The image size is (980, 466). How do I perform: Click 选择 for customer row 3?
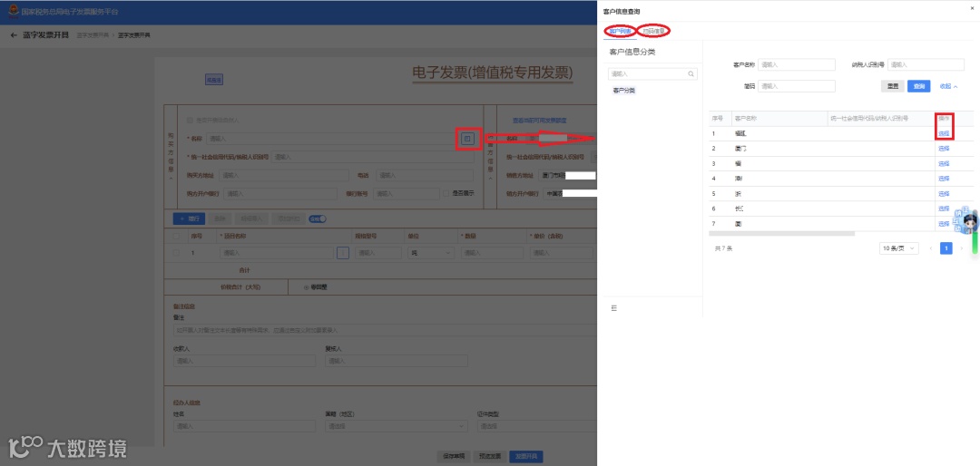pyautogui.click(x=944, y=164)
